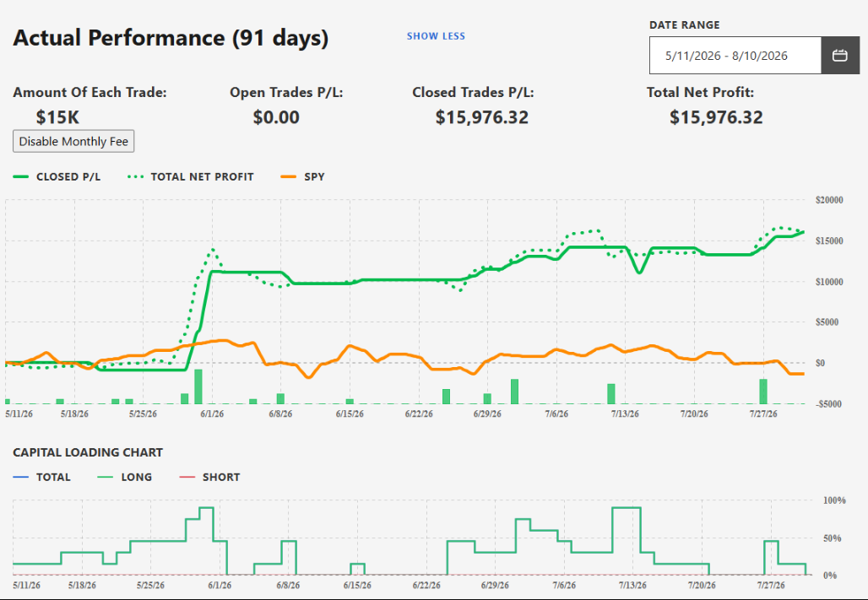Toggle the LONG capital loading legend
Image resolution: width=868 pixels, height=600 pixels.
click(x=125, y=477)
